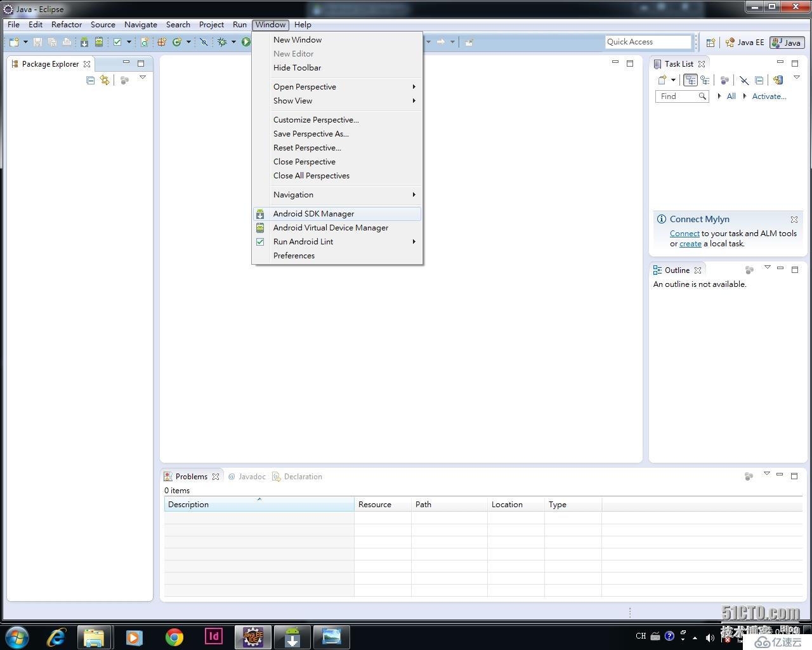Click the New wizard toolbar icon
The width and height of the screenshot is (812, 650).
[x=14, y=42]
